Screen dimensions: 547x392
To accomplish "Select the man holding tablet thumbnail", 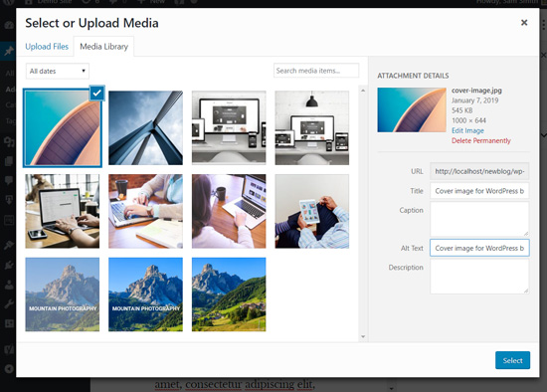I will point(312,211).
